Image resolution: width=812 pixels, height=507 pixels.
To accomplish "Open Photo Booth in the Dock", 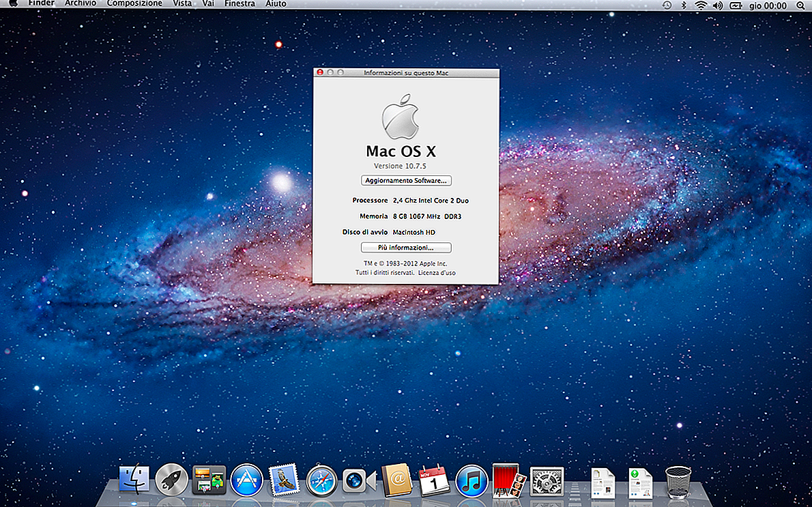I will (509, 480).
